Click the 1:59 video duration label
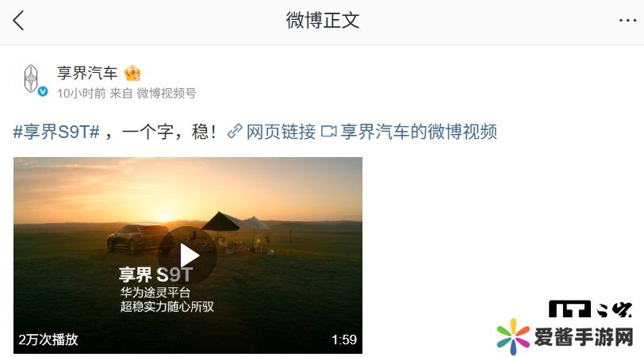 pyautogui.click(x=344, y=340)
